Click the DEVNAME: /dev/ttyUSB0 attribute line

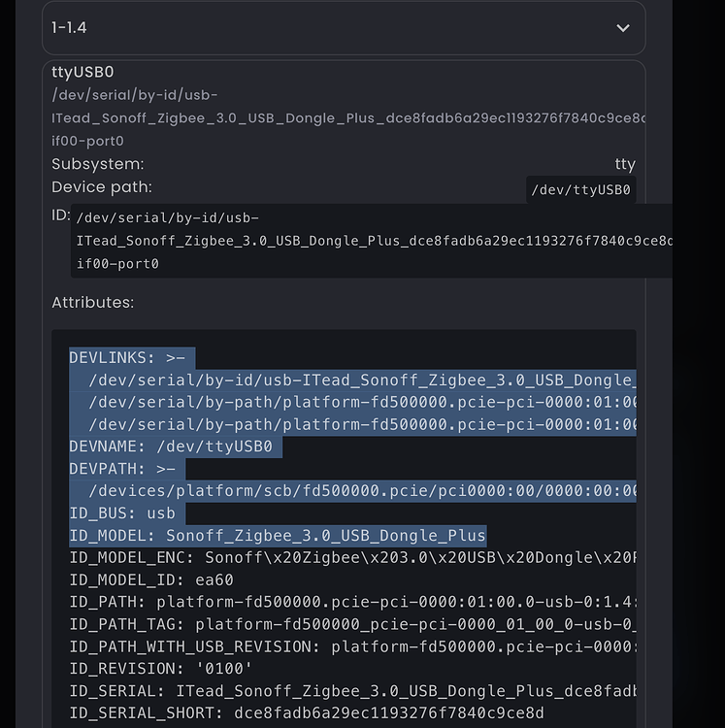point(176,447)
